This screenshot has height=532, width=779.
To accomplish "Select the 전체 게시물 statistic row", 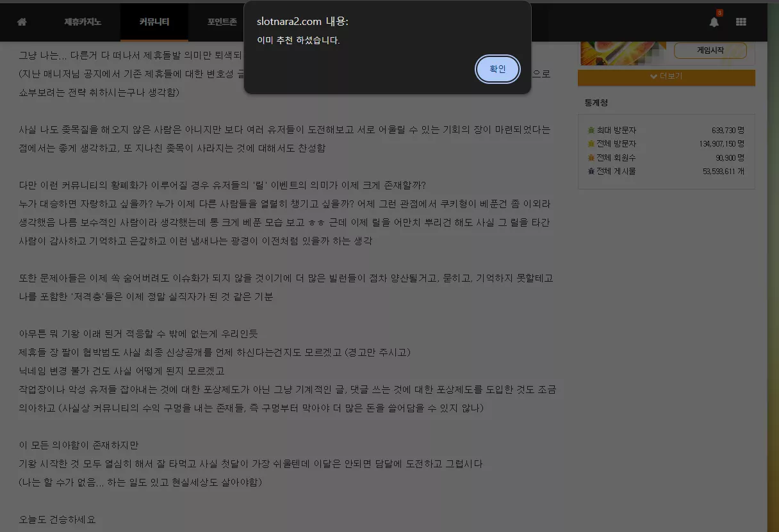I will (666, 171).
